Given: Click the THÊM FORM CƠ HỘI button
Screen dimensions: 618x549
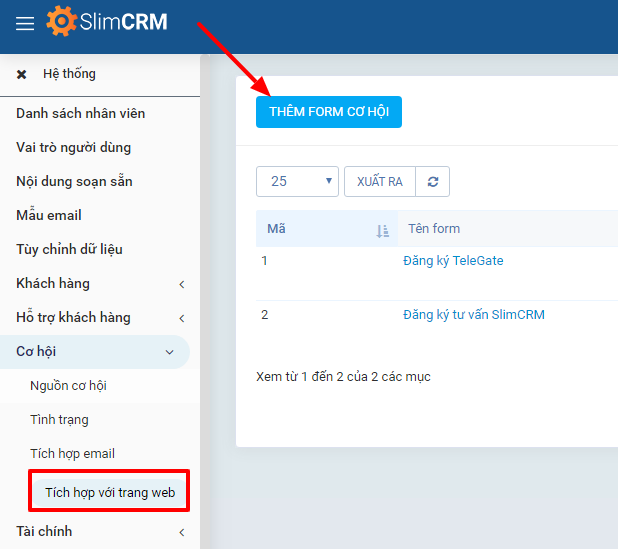Looking at the screenshot, I should pyautogui.click(x=329, y=112).
